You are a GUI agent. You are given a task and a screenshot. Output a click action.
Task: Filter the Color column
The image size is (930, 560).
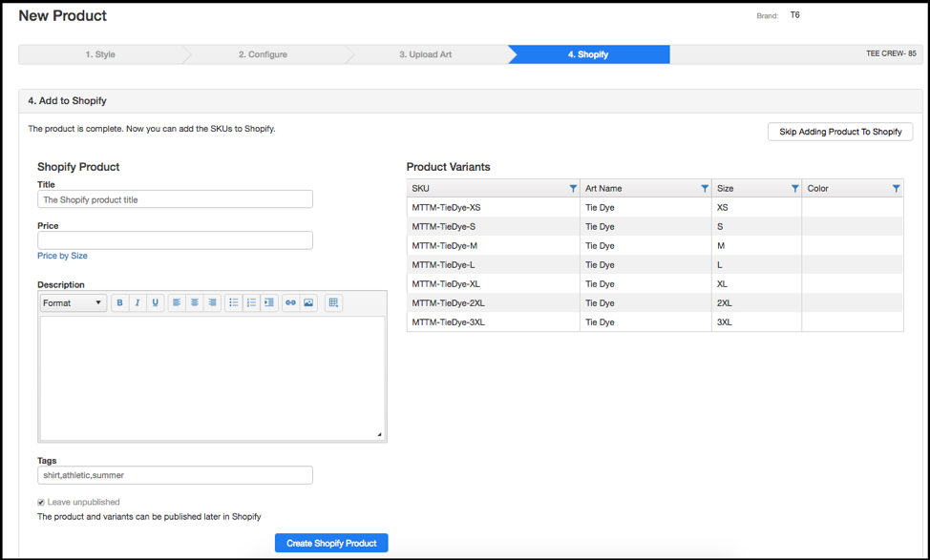tap(897, 189)
